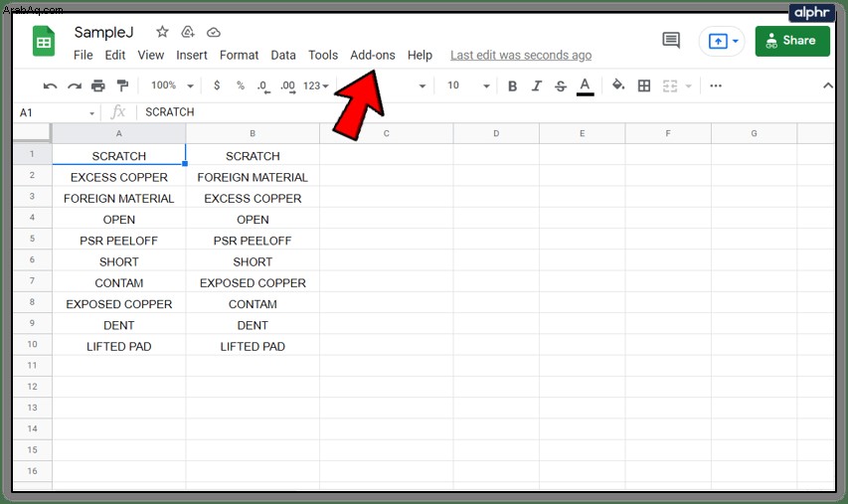
Task: Click the SampleJ document title
Action: (x=103, y=33)
